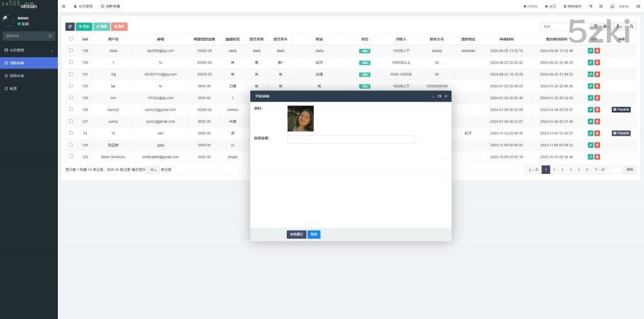Click the edit pencil icon for user dada

point(590,50)
